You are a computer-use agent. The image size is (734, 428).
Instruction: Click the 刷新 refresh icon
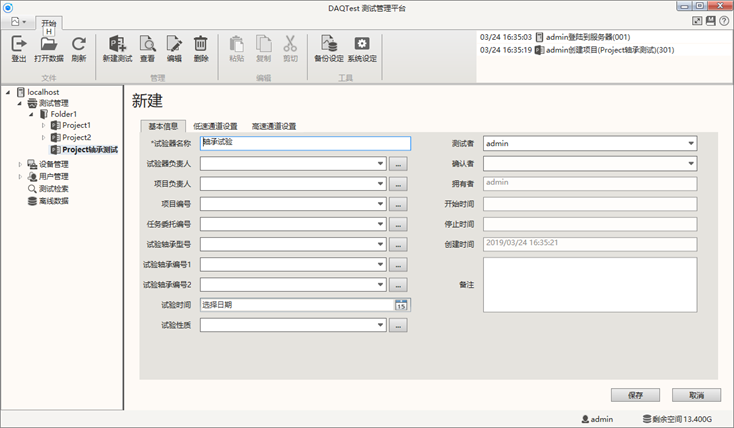[78, 44]
